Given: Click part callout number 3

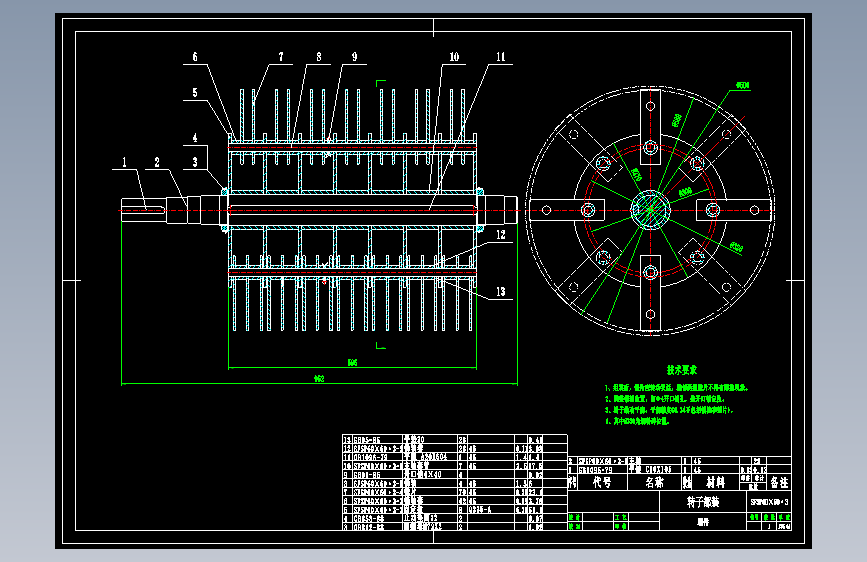Looking at the screenshot, I should (195, 162).
